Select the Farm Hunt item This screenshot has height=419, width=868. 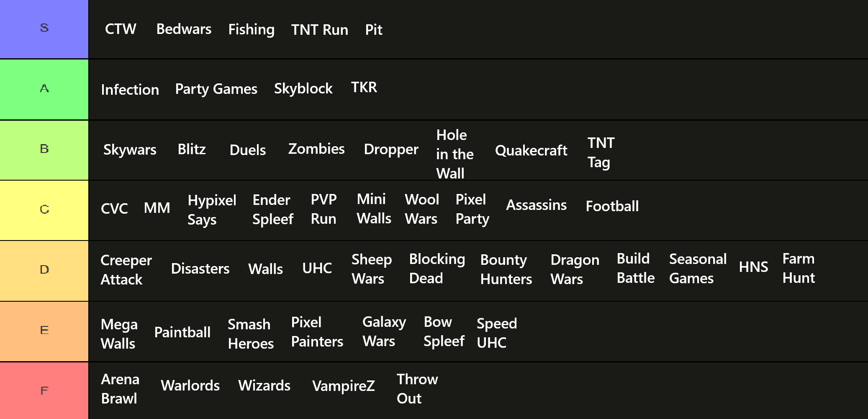(799, 268)
